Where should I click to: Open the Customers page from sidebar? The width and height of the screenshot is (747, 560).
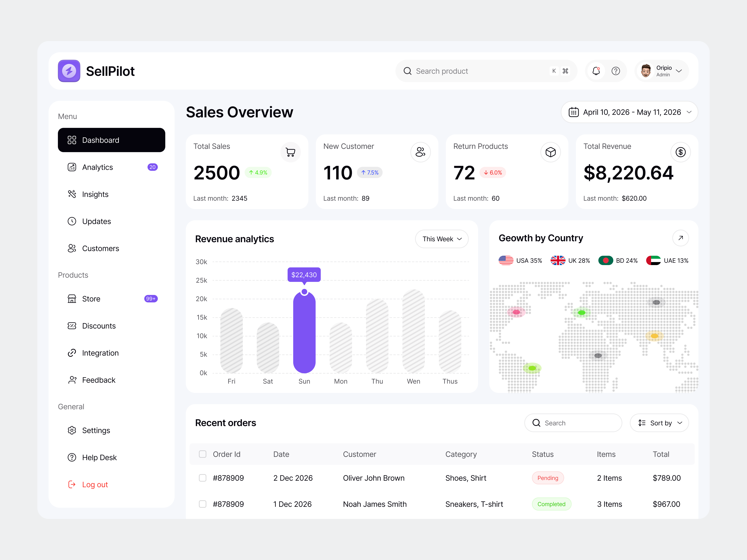point(100,248)
